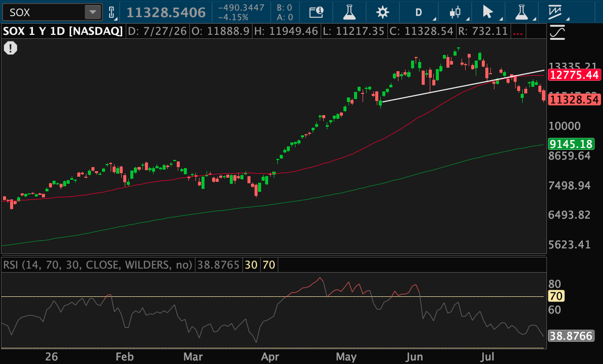Viewport: 603px width, 364px height.
Task: Click 7498.94 price axis label
Action: [570, 186]
